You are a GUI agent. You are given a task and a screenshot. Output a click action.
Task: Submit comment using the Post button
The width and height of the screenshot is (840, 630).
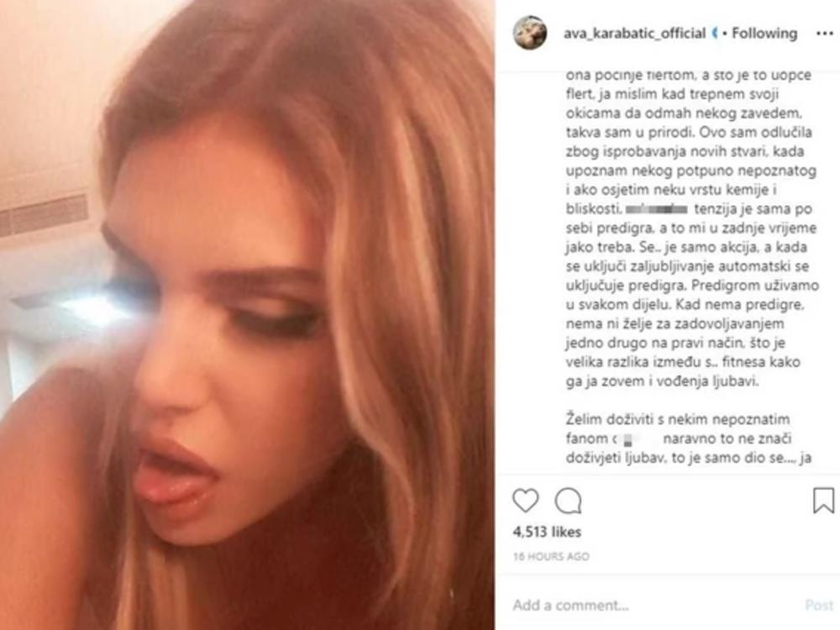[x=819, y=606]
